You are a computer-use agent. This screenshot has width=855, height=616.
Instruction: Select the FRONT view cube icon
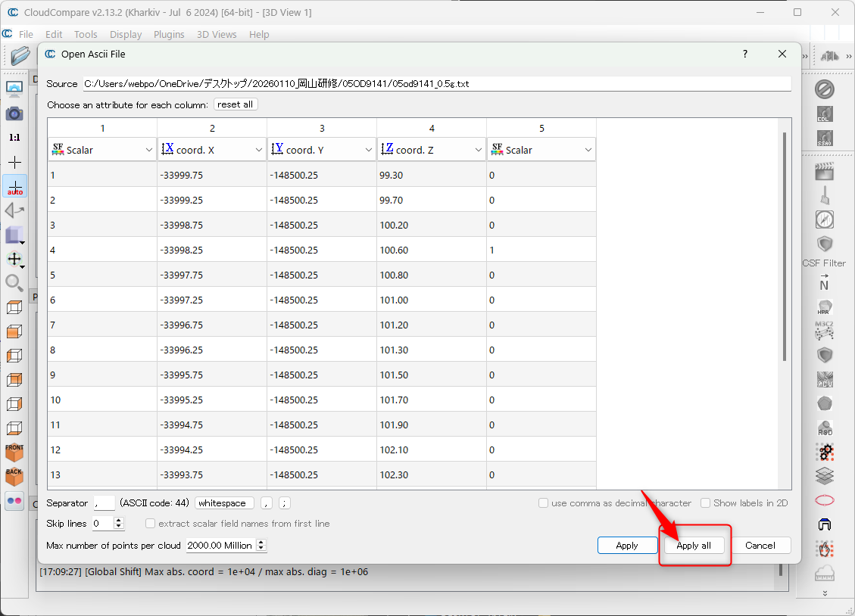coord(14,453)
